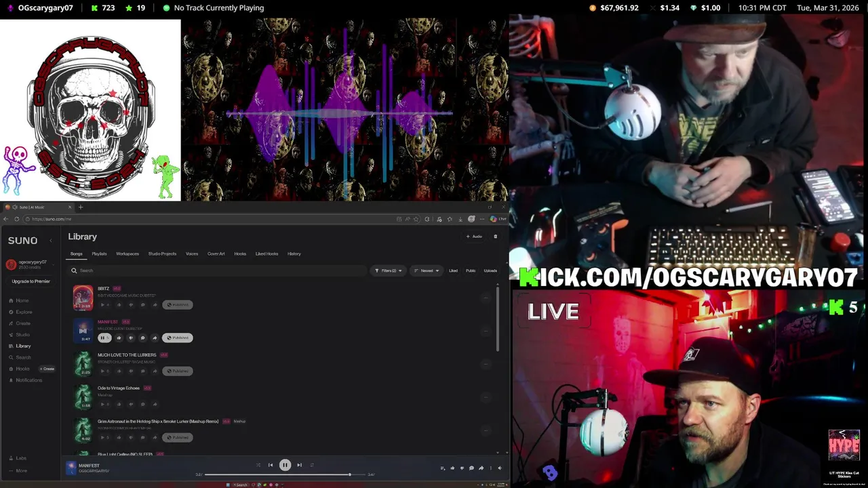This screenshot has height=488, width=868.
Task: Play MUCH LOVE TO THE LURKERS song
Action: coord(104,371)
